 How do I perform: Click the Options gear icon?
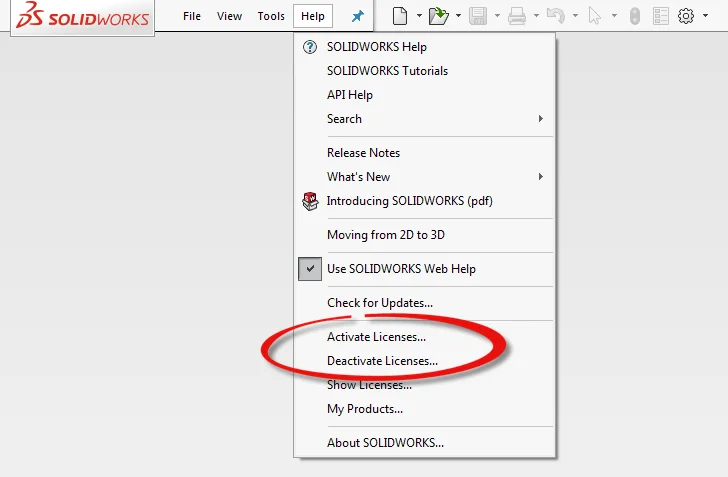point(686,16)
